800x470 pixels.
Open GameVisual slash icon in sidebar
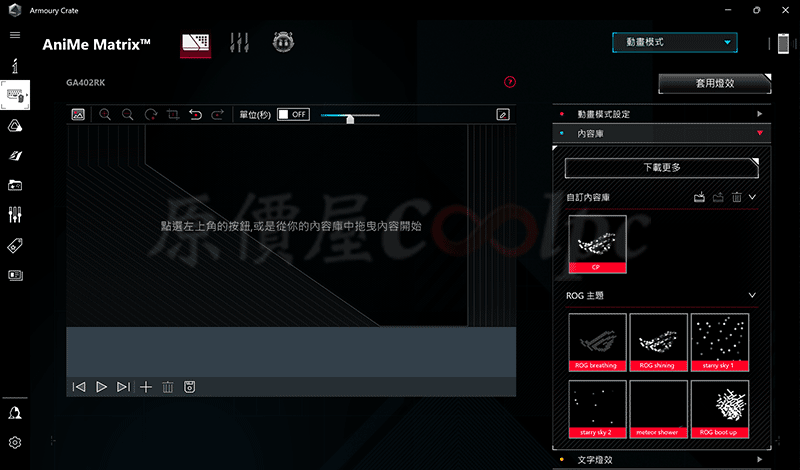[15, 156]
